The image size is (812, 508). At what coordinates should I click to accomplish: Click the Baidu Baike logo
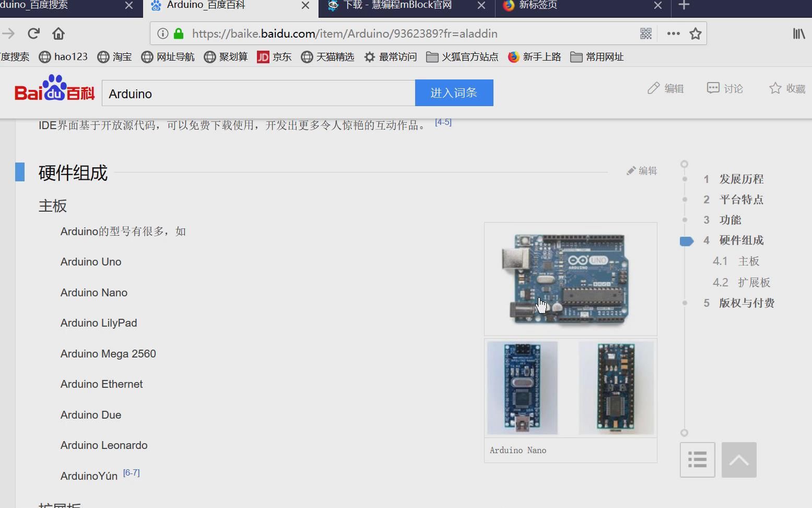coord(54,88)
